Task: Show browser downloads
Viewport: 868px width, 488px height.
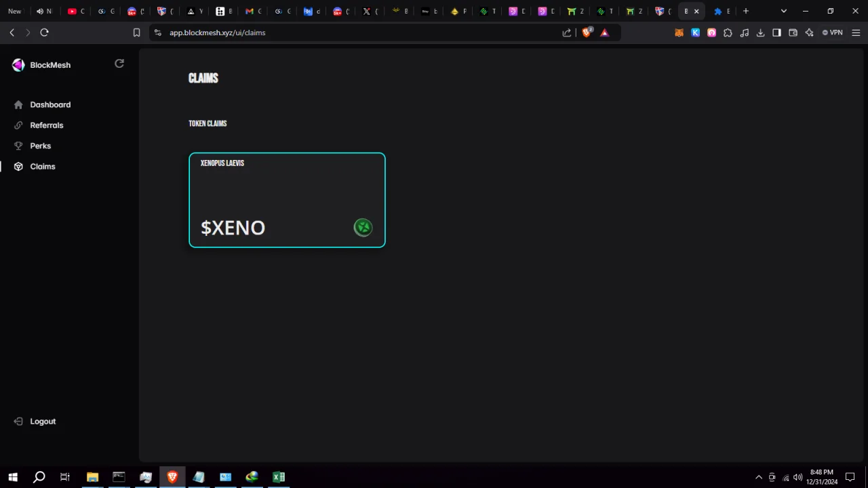Action: coord(760,33)
